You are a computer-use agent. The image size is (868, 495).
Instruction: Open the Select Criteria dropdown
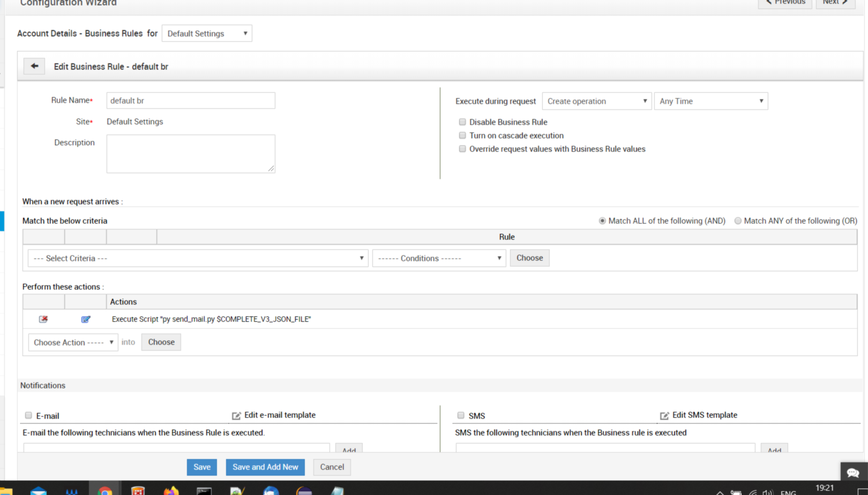click(198, 258)
